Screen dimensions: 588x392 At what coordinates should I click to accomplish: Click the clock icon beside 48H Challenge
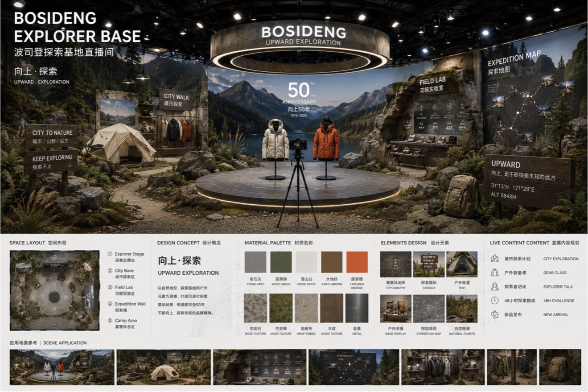495,300
